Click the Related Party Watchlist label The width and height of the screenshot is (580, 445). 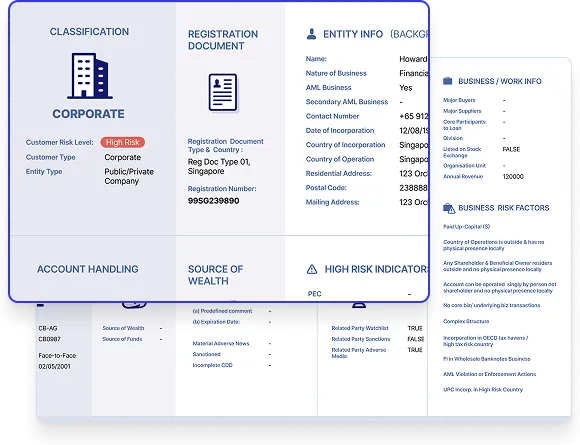(x=360, y=328)
